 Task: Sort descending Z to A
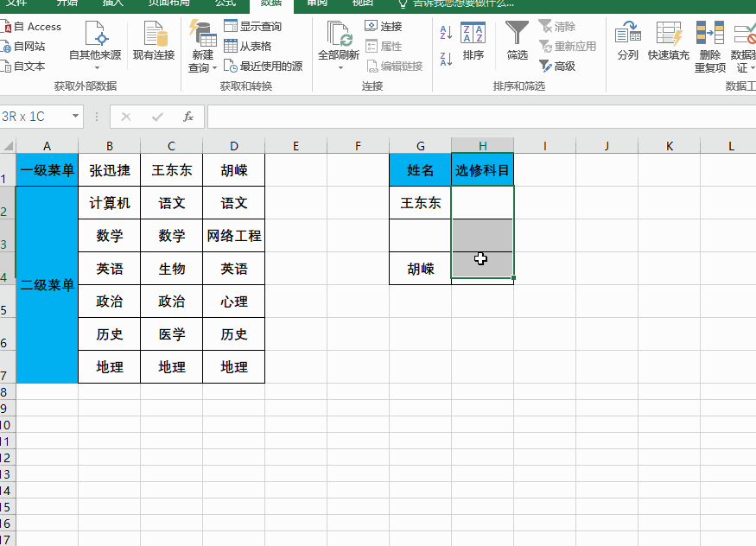(x=446, y=59)
